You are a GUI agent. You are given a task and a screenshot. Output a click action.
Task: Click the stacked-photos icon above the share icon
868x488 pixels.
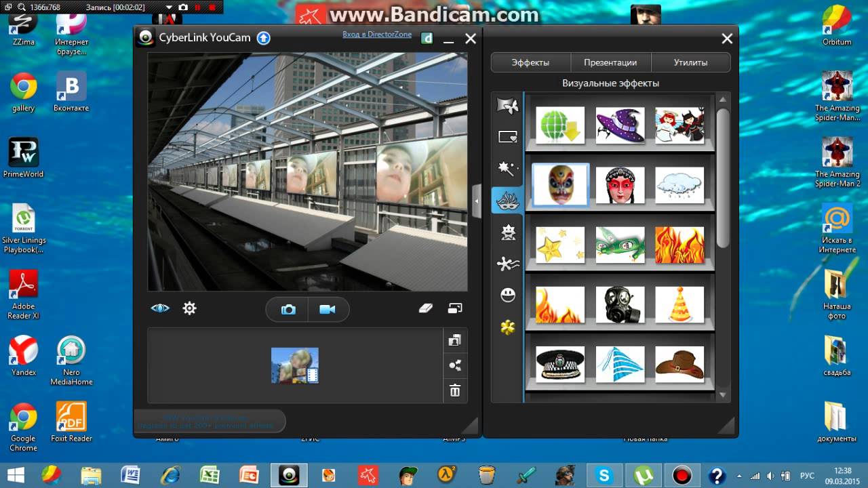coord(455,341)
